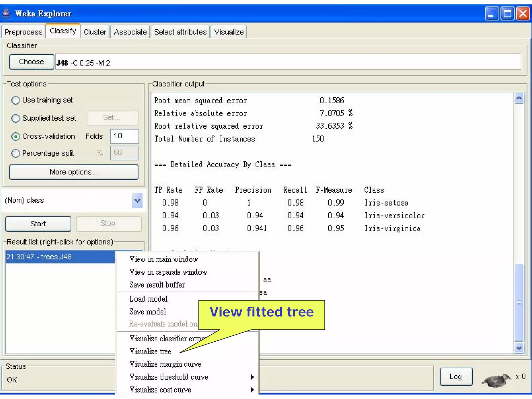Screen dimensions: 532x399
Task: Click the output scrollbar up arrow
Action: click(x=519, y=98)
